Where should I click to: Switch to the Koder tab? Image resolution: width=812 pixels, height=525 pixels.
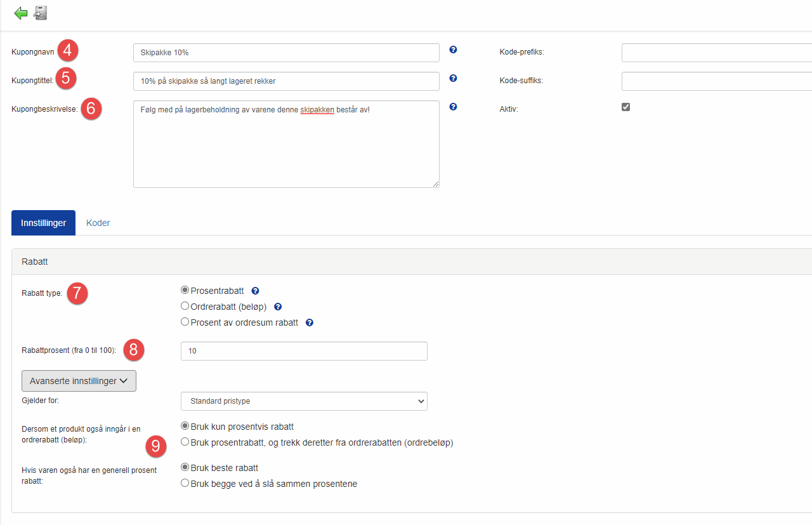click(x=98, y=223)
